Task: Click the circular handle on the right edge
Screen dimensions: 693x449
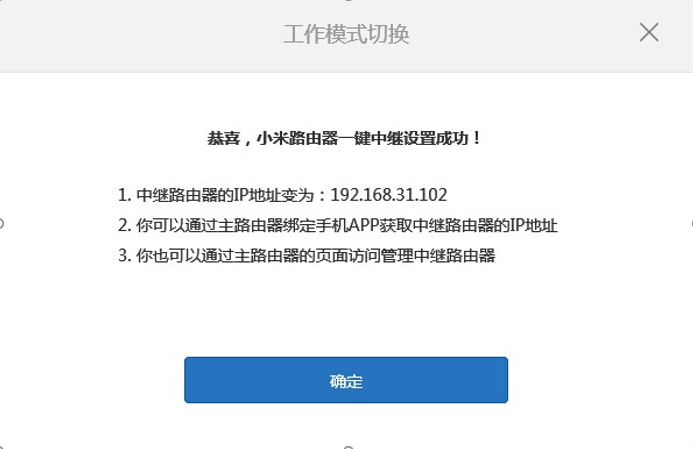Action: 691,223
